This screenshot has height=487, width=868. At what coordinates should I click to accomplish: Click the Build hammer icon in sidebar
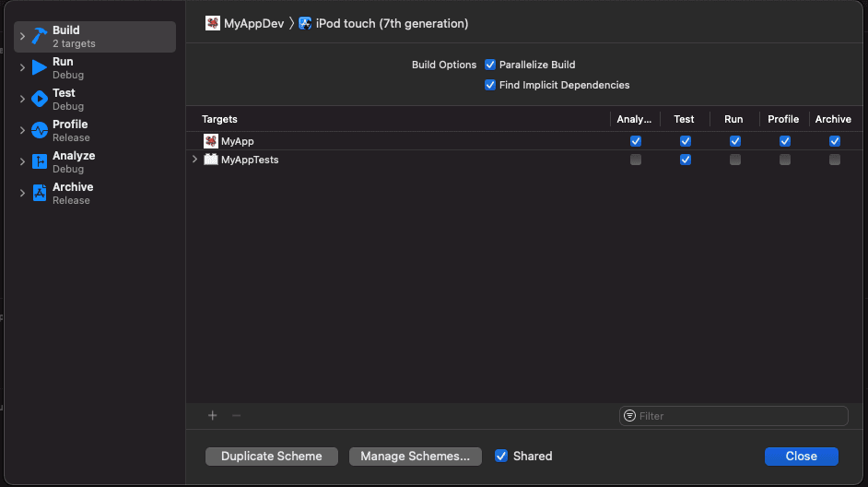pyautogui.click(x=39, y=36)
